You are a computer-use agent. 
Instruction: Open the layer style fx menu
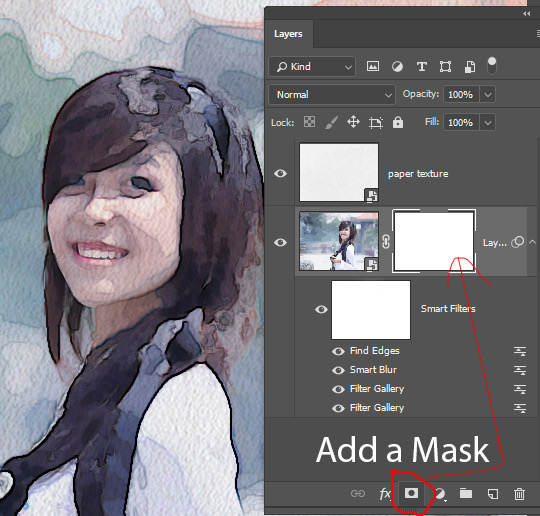coord(385,494)
